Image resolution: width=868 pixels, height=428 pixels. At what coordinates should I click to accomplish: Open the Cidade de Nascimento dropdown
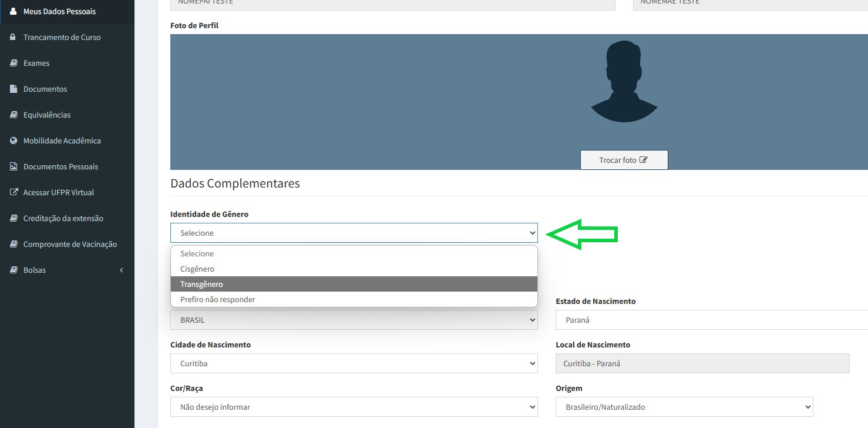tap(354, 363)
